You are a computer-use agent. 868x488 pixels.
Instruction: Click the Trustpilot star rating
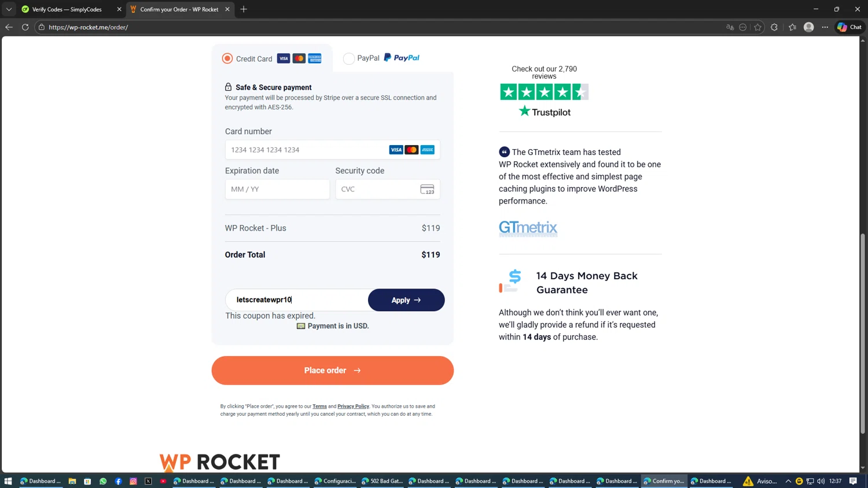tap(544, 92)
